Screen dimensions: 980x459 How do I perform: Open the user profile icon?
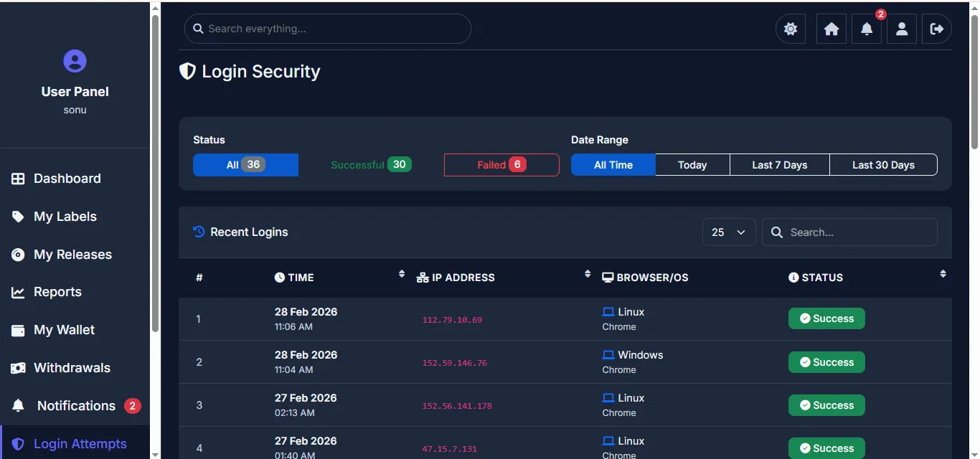pyautogui.click(x=902, y=29)
